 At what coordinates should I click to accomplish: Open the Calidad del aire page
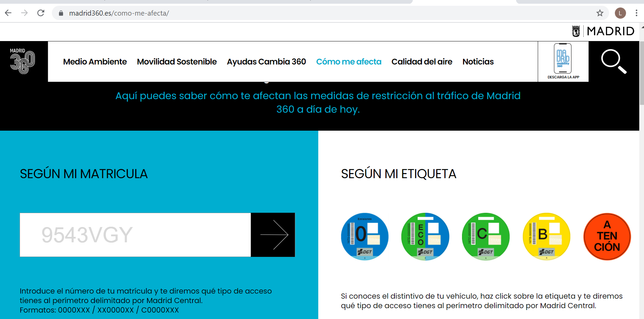[x=422, y=62]
